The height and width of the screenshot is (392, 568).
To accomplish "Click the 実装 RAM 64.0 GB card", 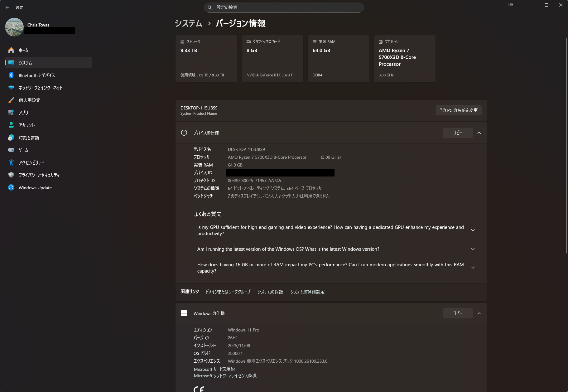I will 339,59.
